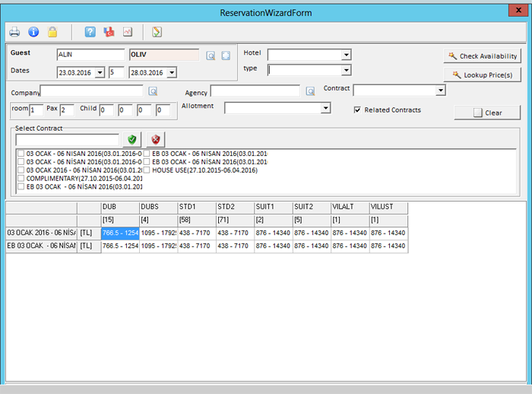Click the printer icon in the toolbar
This screenshot has width=532, height=394.
tap(14, 32)
